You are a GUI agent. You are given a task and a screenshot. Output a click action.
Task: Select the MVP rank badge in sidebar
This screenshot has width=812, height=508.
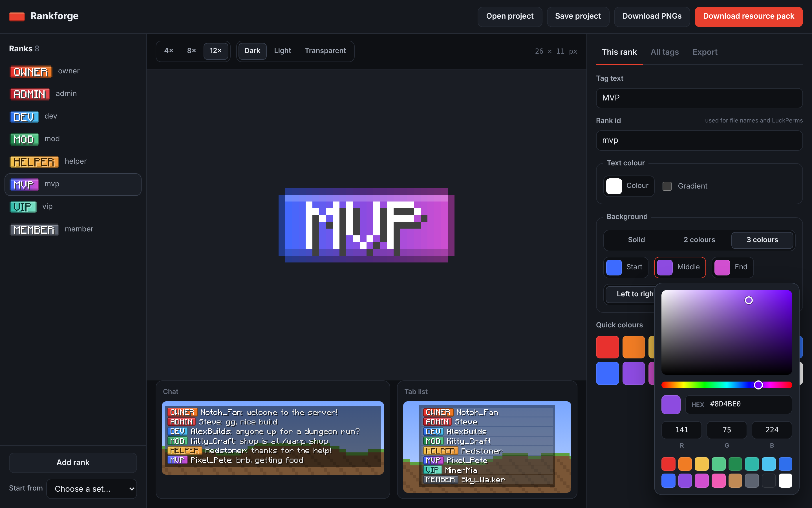coord(24,184)
